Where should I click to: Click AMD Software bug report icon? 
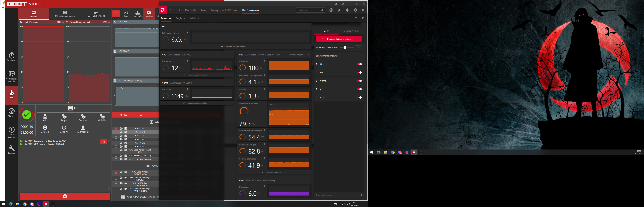point(336,4)
